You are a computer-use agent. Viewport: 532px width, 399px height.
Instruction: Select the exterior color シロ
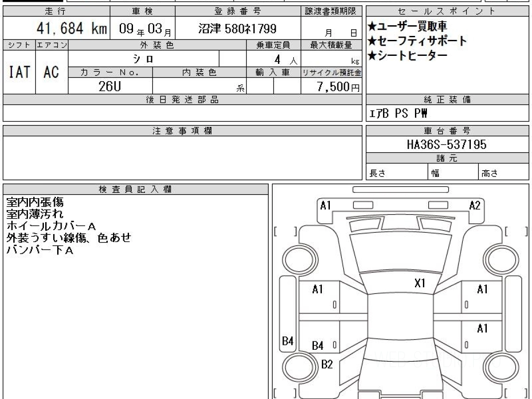click(x=144, y=59)
